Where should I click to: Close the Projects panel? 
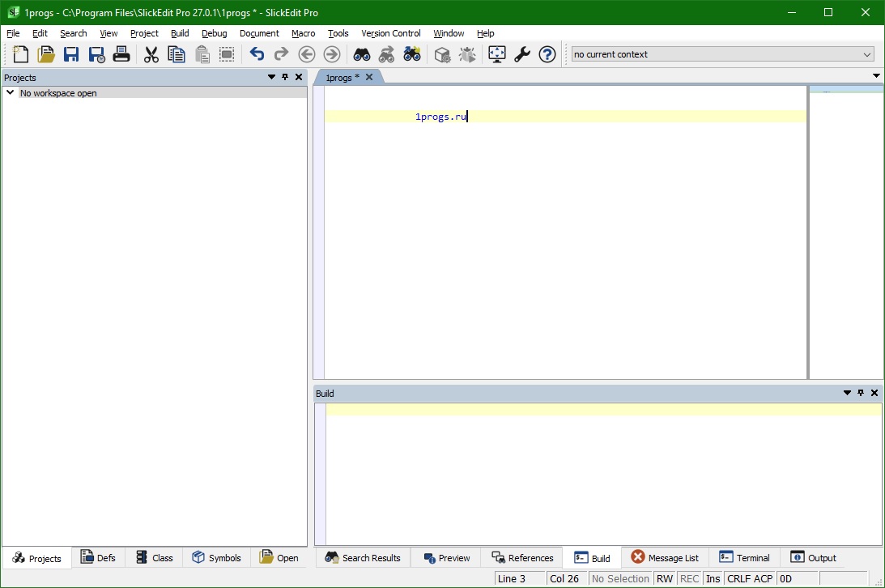click(299, 77)
